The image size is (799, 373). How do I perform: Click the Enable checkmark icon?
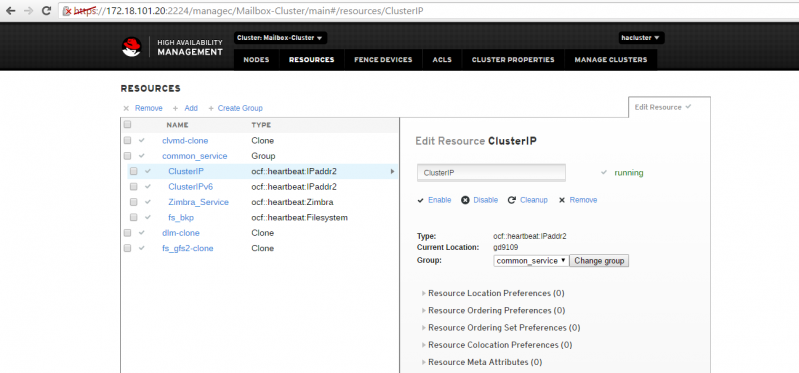coord(420,200)
